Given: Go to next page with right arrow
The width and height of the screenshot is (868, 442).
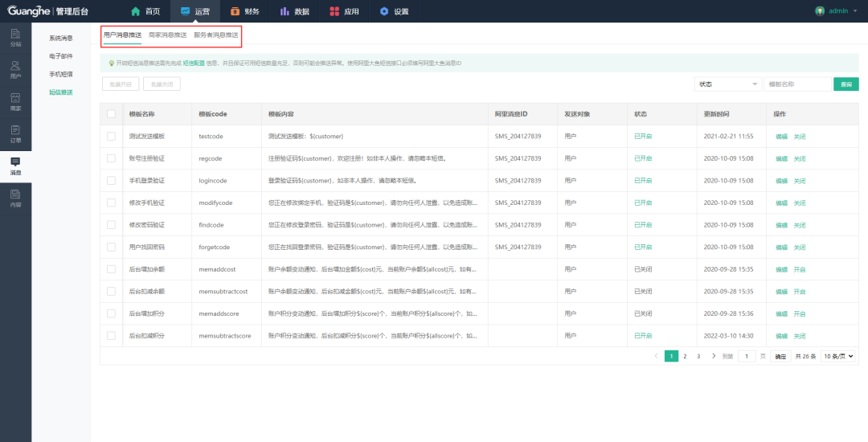Looking at the screenshot, I should click(x=714, y=356).
